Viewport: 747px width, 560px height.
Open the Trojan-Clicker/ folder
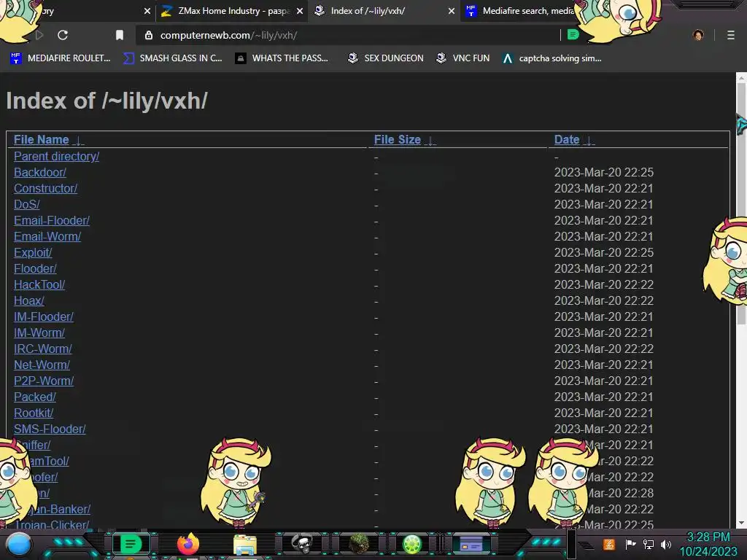pos(52,524)
